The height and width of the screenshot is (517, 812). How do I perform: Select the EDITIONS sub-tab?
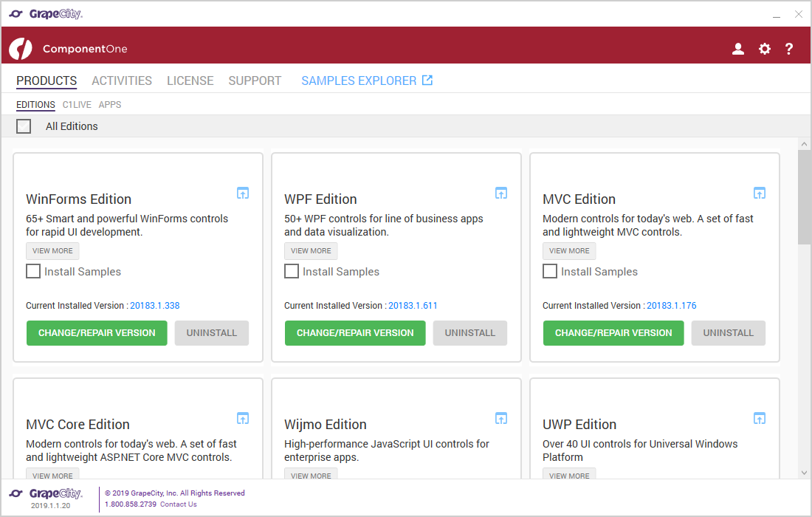[x=35, y=105]
